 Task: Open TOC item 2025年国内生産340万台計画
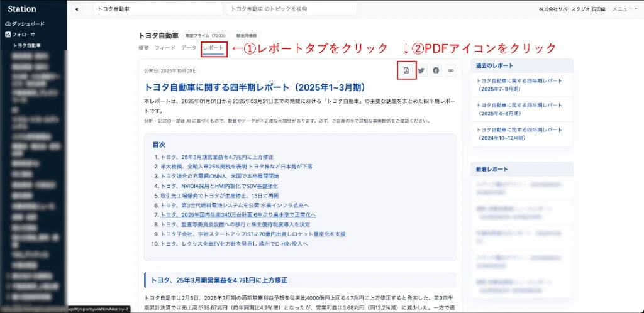[x=238, y=215]
